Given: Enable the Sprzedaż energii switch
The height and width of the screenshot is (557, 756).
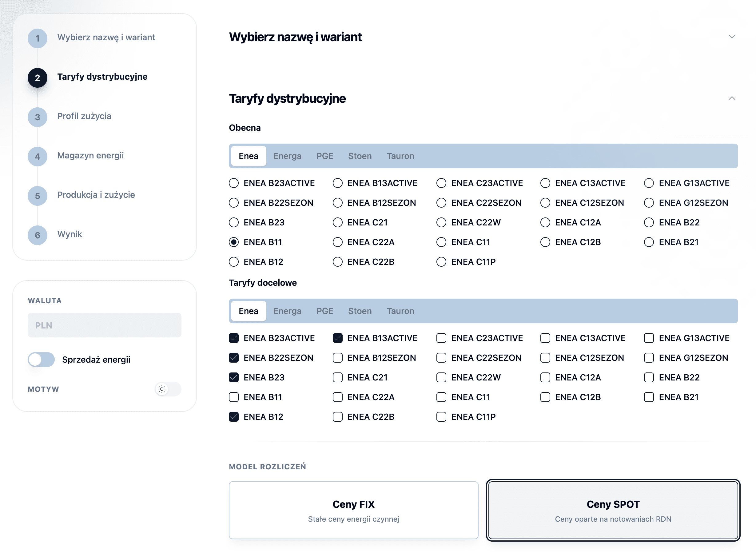Looking at the screenshot, I should pos(41,360).
